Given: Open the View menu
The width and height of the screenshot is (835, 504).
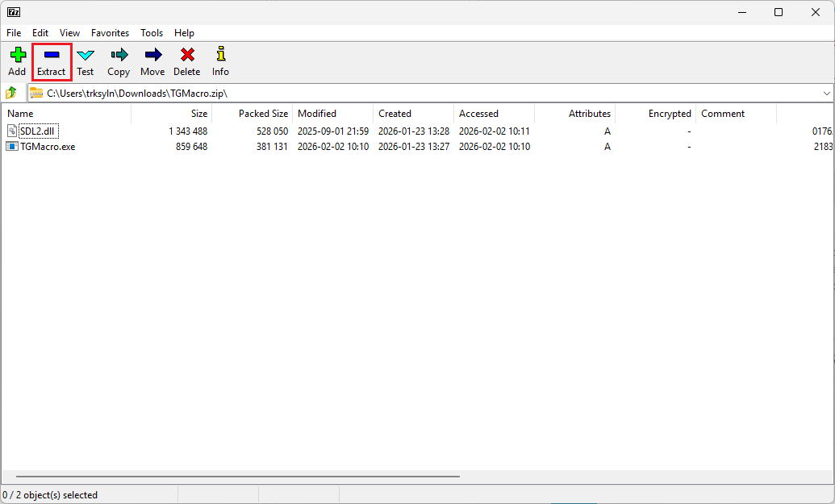Looking at the screenshot, I should click(69, 33).
